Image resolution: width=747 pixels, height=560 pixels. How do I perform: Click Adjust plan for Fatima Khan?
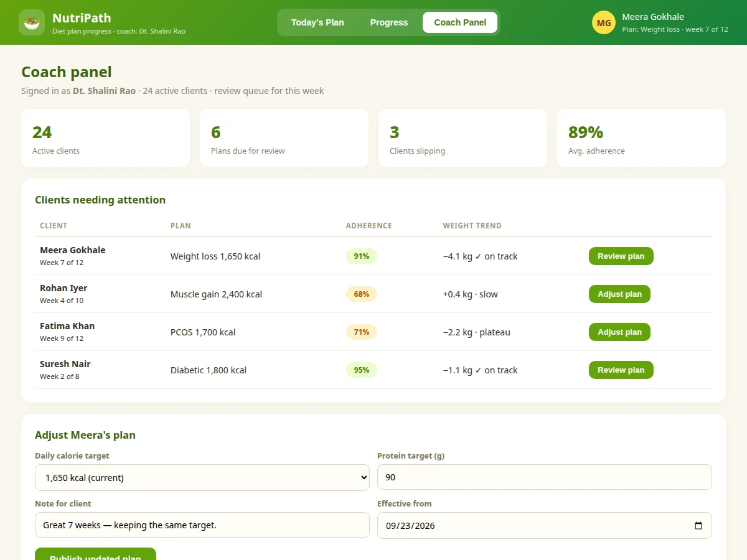[x=619, y=332]
